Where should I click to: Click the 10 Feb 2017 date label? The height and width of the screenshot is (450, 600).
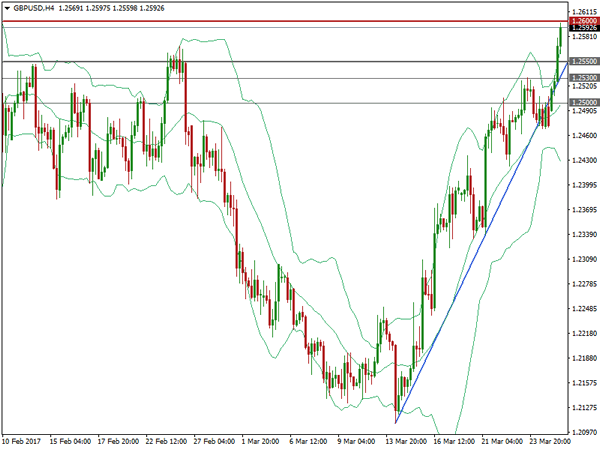[21, 442]
